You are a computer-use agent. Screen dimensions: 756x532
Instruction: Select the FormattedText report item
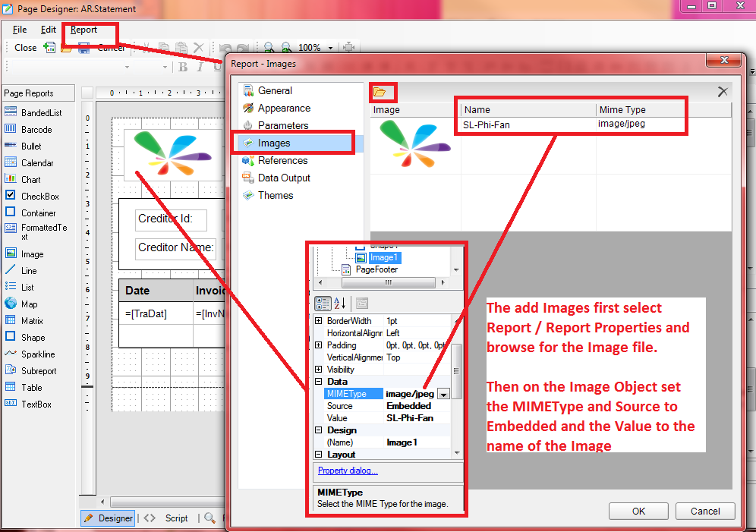coord(36,231)
